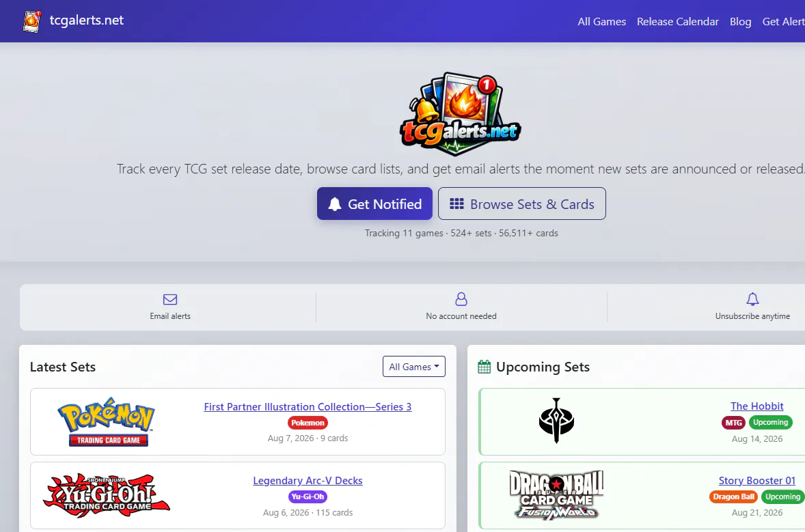Click the Upcoming badge under Story Booster 01
The image size is (805, 532).
coord(782,496)
